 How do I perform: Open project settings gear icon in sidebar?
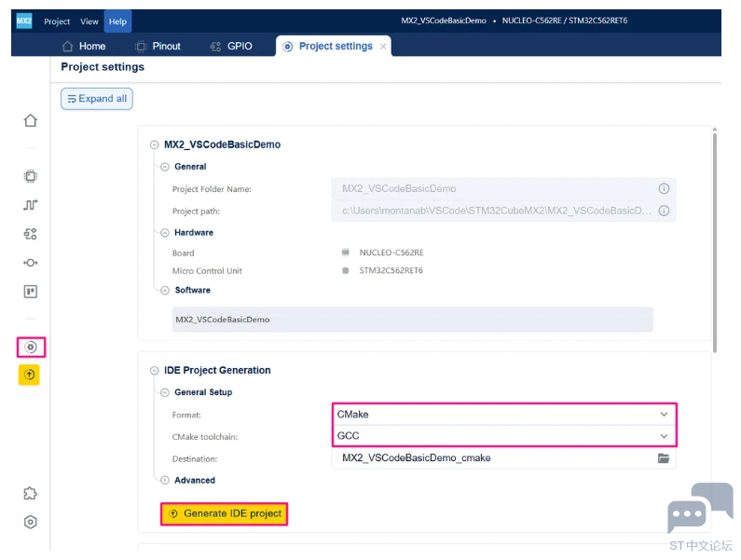tap(31, 348)
